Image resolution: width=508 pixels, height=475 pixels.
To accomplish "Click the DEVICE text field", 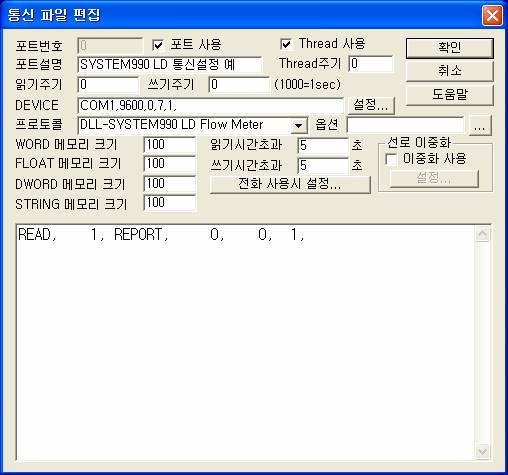I will click(210, 106).
